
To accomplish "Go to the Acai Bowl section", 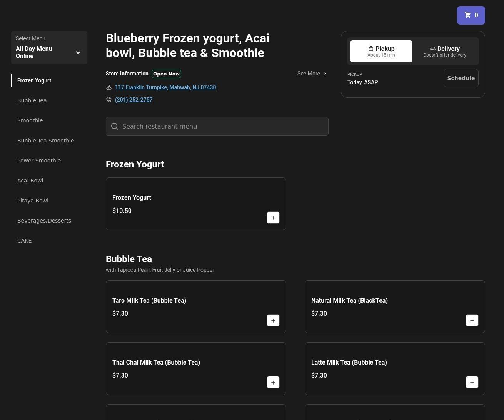I will click(x=30, y=181).
